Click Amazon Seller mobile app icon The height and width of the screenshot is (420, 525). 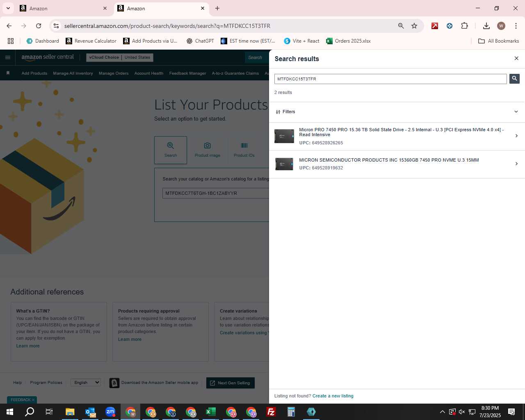tap(114, 383)
